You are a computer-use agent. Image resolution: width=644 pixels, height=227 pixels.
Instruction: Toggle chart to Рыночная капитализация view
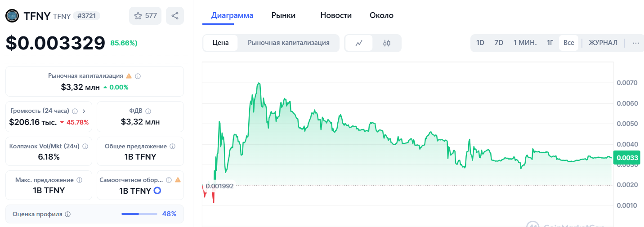(x=289, y=43)
